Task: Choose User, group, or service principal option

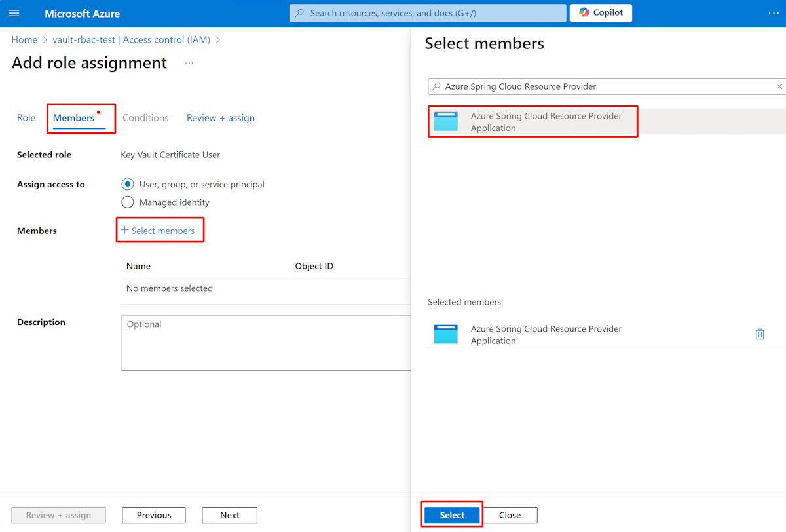Action: click(127, 184)
